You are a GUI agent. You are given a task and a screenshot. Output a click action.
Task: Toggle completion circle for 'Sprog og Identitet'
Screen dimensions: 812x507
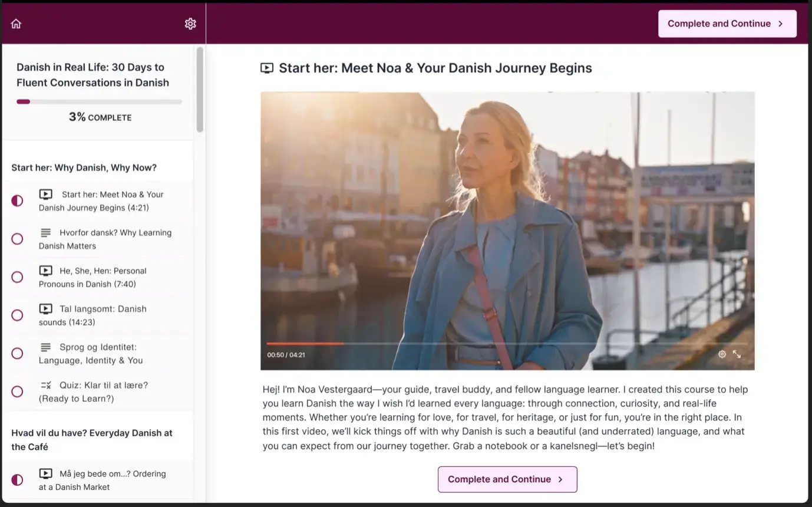[18, 353]
